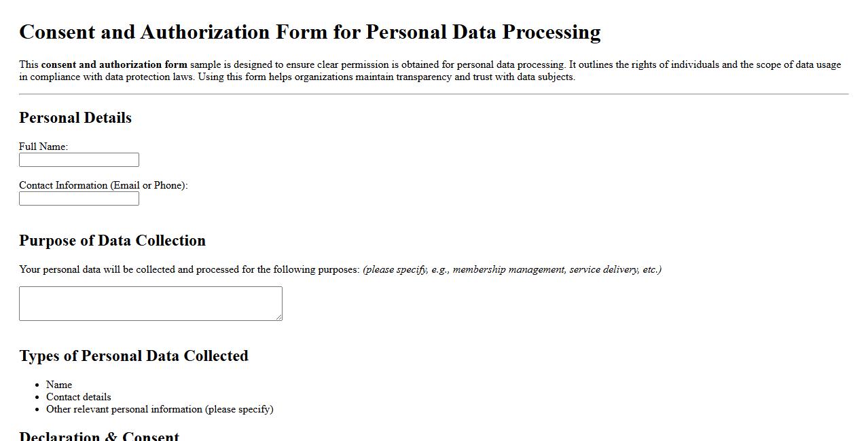The height and width of the screenshot is (441, 868).
Task: Click the purposes text area
Action: point(149,303)
